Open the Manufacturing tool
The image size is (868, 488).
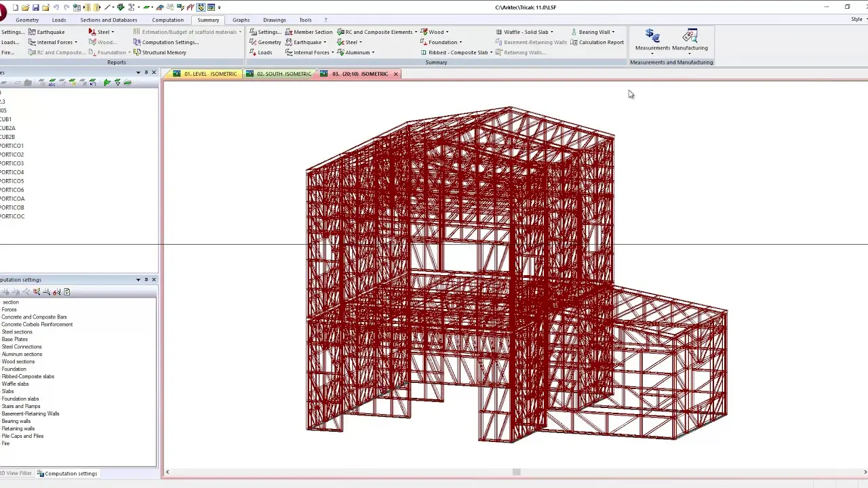click(x=690, y=41)
